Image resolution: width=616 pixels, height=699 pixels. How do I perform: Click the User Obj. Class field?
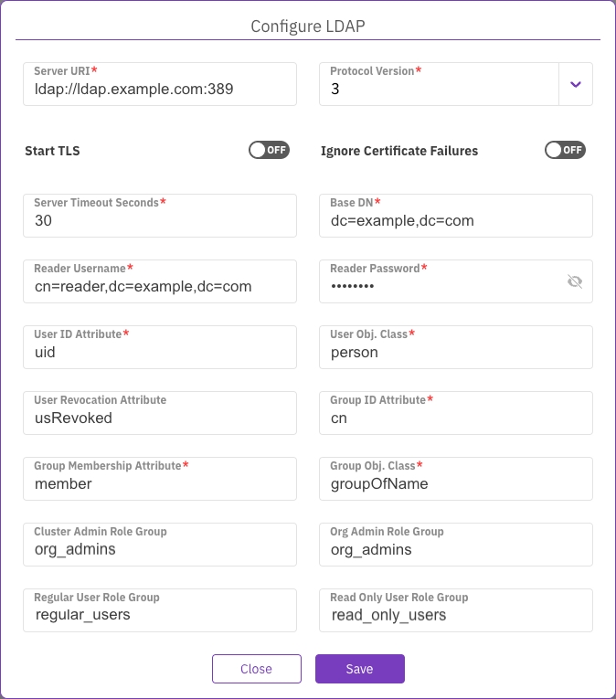pos(455,353)
